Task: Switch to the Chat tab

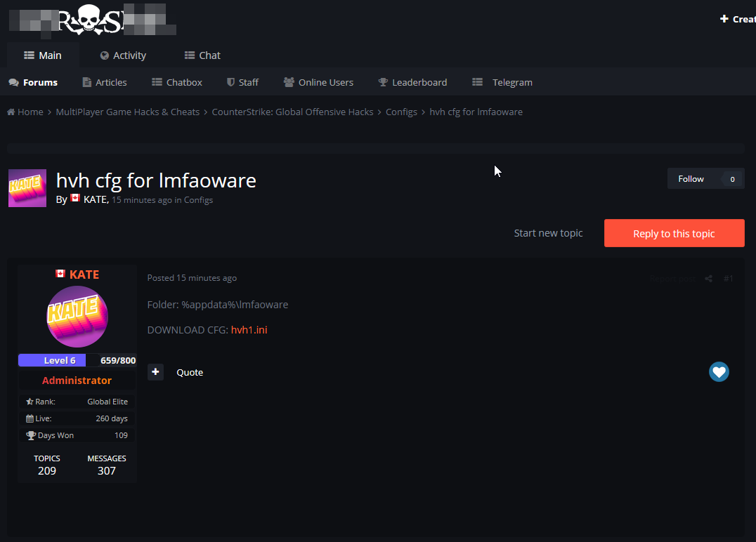Action: click(x=202, y=55)
